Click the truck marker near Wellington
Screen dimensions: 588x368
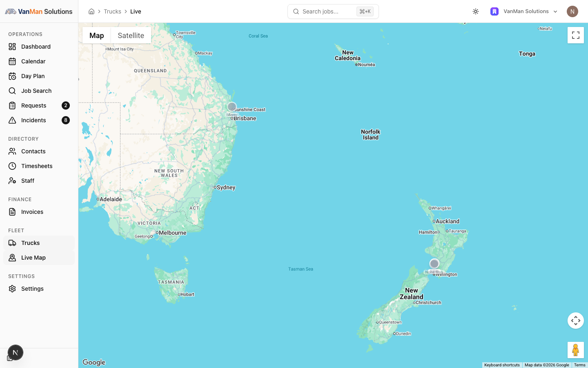click(x=434, y=264)
